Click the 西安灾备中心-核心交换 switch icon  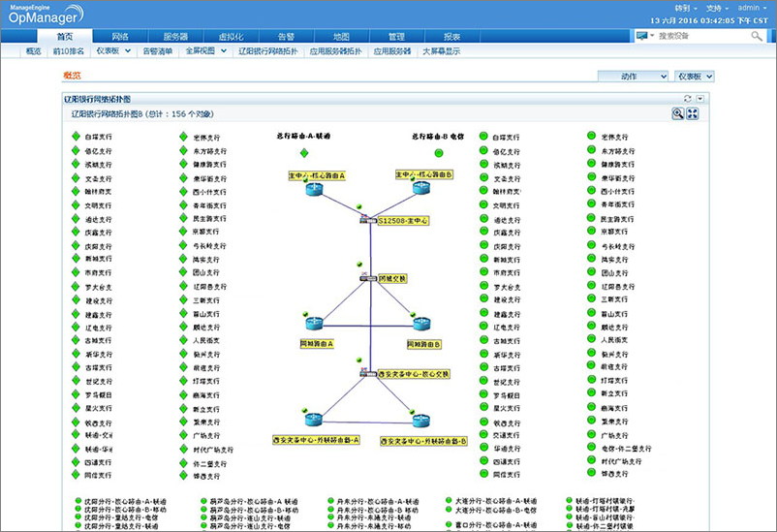(x=368, y=372)
